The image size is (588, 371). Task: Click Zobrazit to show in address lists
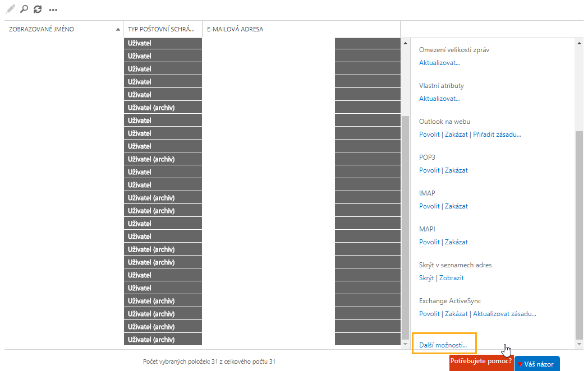point(452,278)
